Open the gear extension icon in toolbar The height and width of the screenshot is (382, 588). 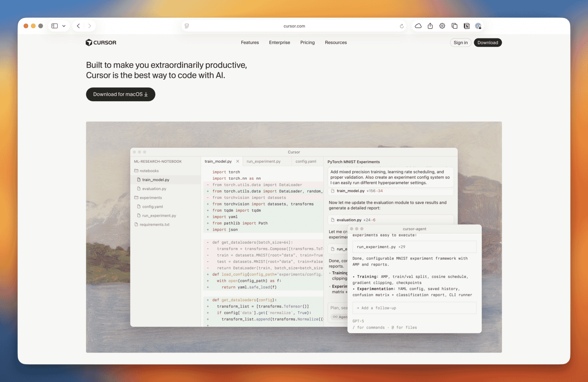pyautogui.click(x=442, y=26)
